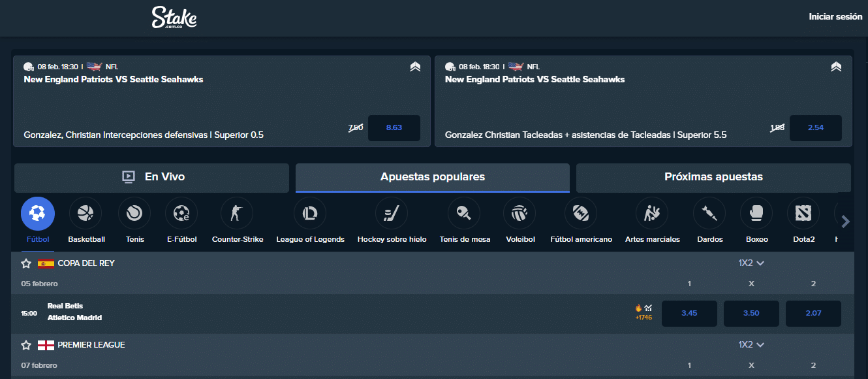This screenshot has width=868, height=379.
Task: Select the Dardos sports icon
Action: click(709, 213)
